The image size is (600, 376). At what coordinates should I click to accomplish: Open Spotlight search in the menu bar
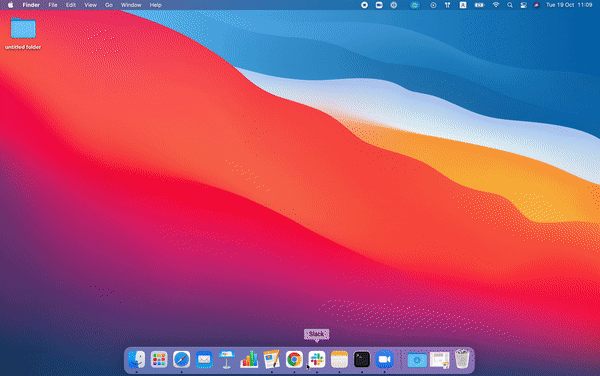(510, 5)
